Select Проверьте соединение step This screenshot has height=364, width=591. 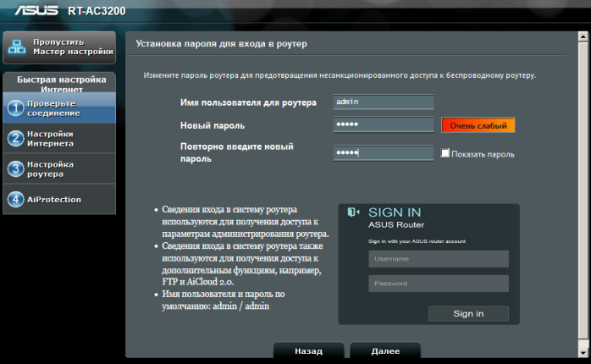coord(59,108)
